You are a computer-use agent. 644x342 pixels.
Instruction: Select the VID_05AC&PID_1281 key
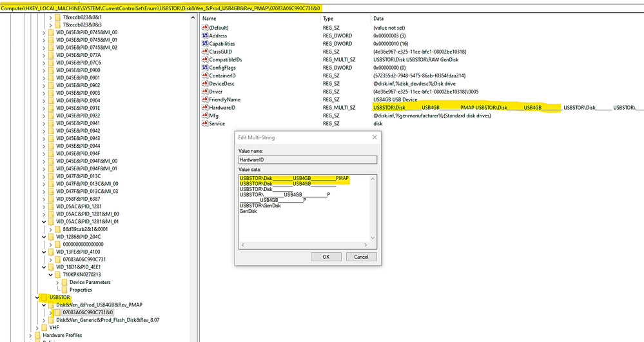click(79, 206)
